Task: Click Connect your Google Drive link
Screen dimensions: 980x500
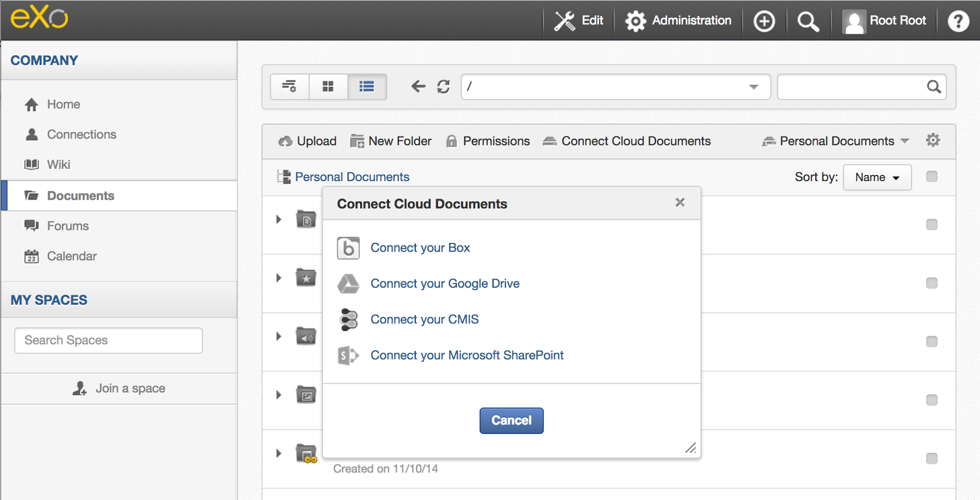Action: coord(445,283)
